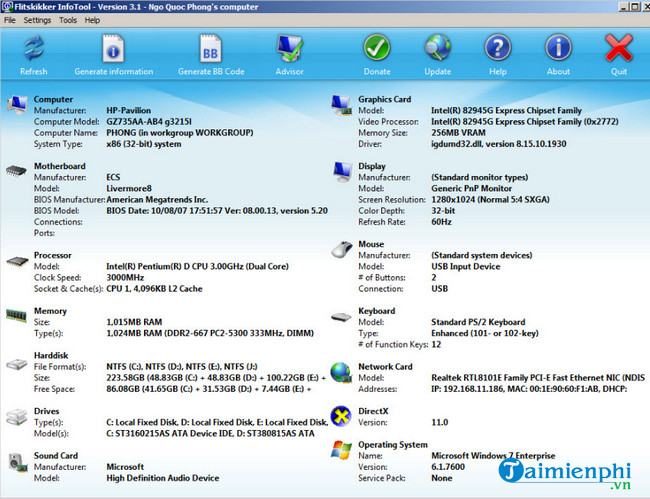The width and height of the screenshot is (650, 499).
Task: Open the Help question mark icon
Action: click(x=498, y=48)
